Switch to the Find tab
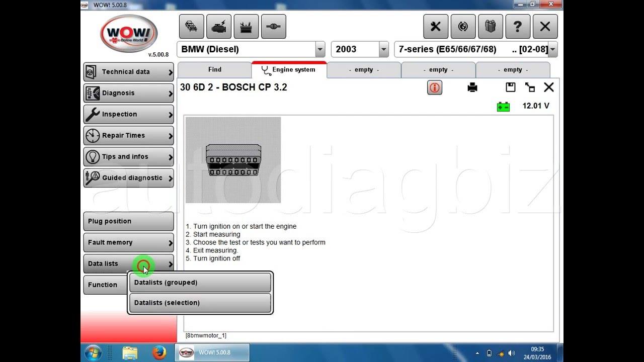The width and height of the screenshot is (644, 362). (215, 70)
